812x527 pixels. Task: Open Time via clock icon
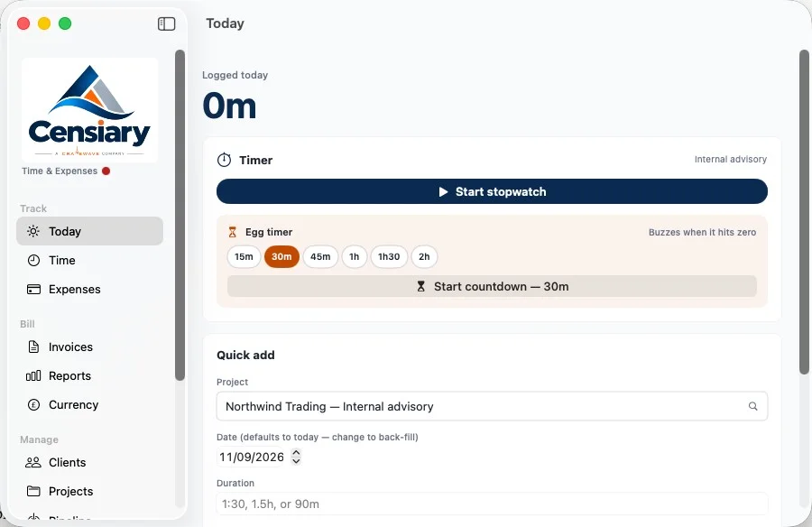(33, 261)
